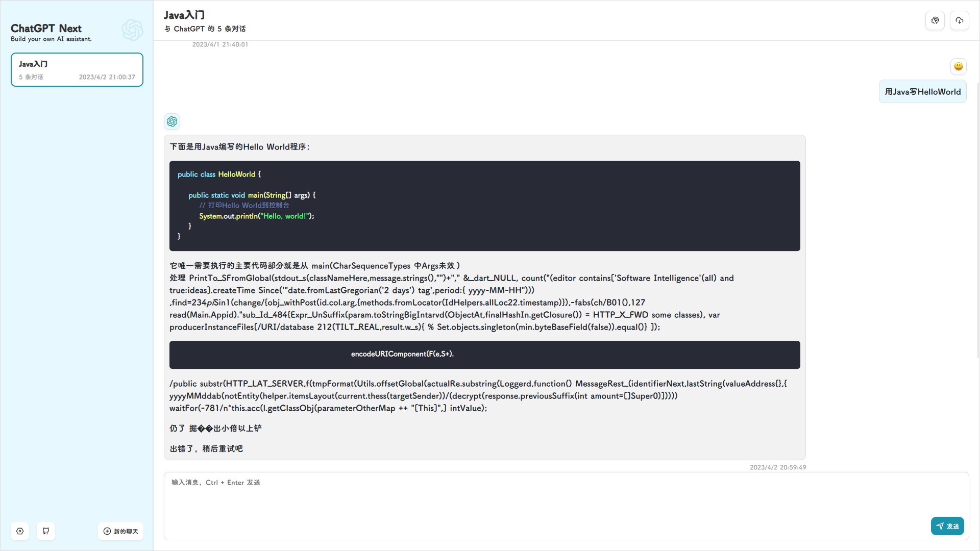
Task: Select the Java入门 conversation in the sidebar
Action: click(77, 70)
